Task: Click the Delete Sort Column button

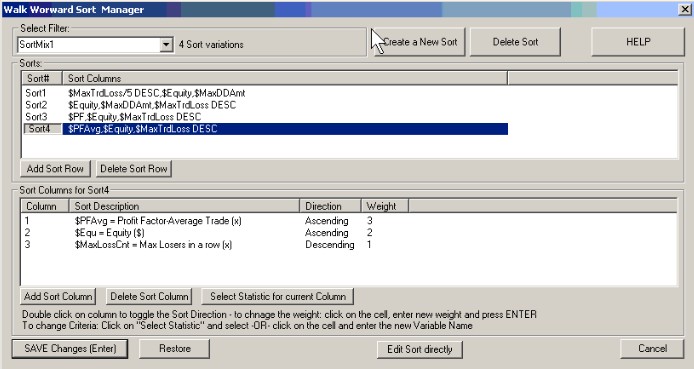Action: pos(149,296)
